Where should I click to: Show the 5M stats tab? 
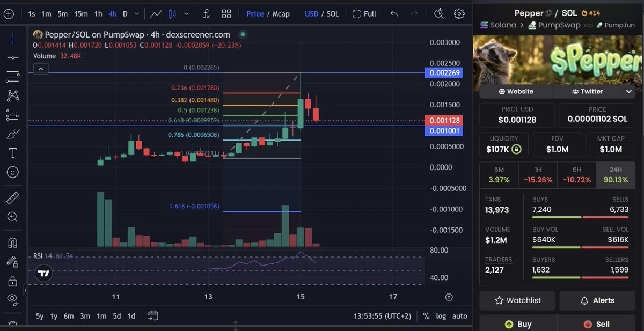tap(499, 175)
